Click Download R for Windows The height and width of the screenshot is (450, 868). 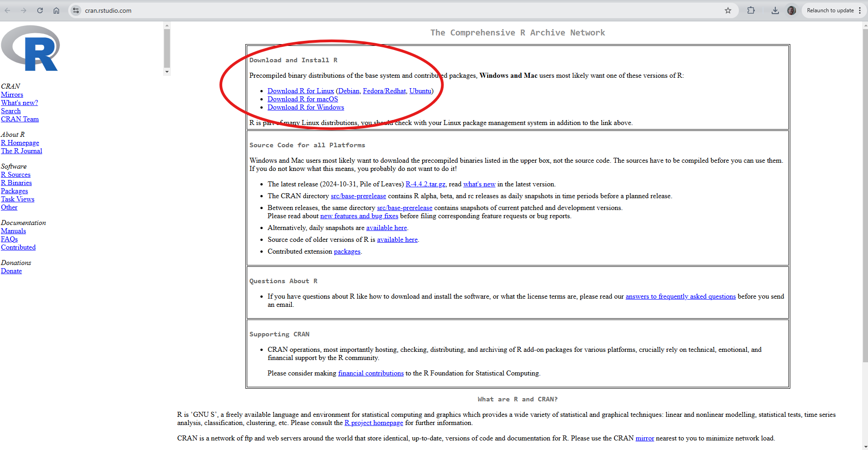click(x=306, y=107)
